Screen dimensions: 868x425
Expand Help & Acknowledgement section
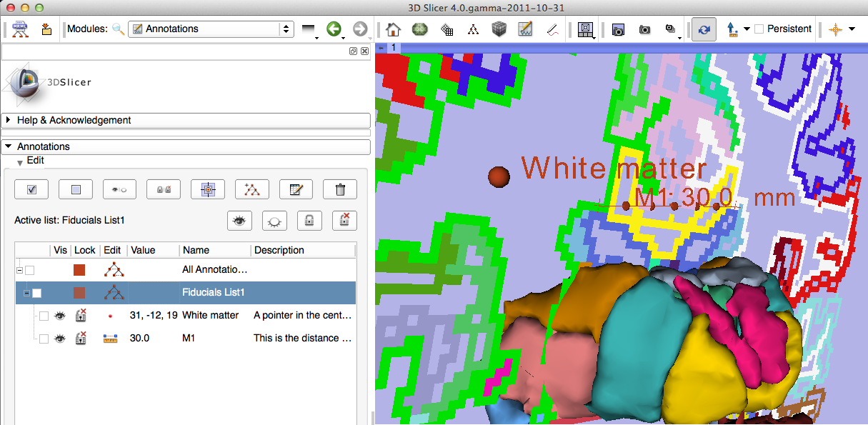[x=9, y=121]
